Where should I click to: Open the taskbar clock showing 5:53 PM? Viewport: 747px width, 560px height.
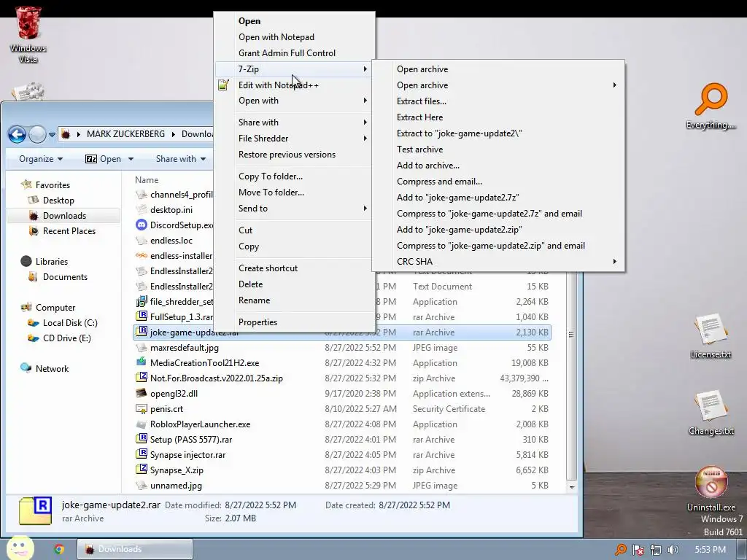click(710, 550)
